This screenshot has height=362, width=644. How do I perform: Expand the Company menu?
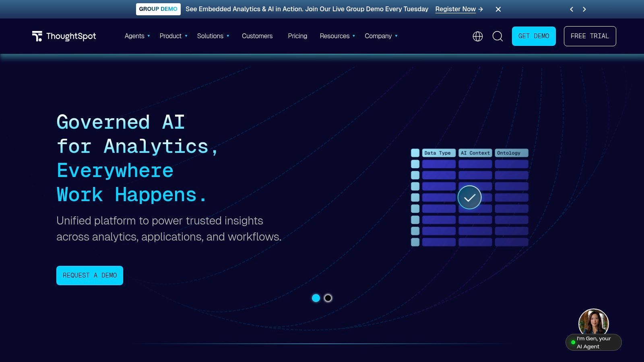[381, 36]
